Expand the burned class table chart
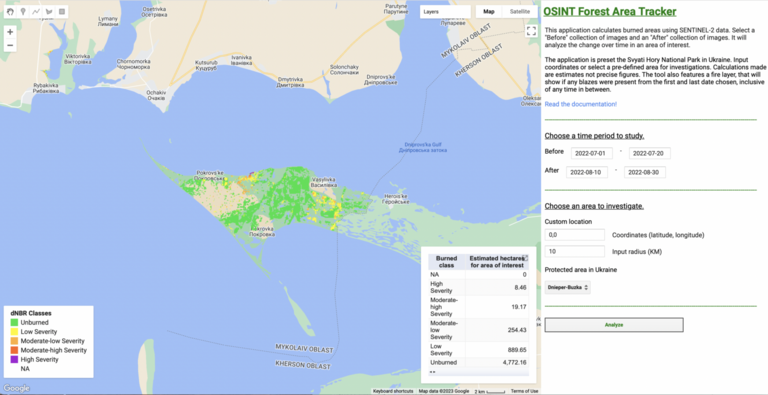The image size is (768, 395). coord(525,257)
